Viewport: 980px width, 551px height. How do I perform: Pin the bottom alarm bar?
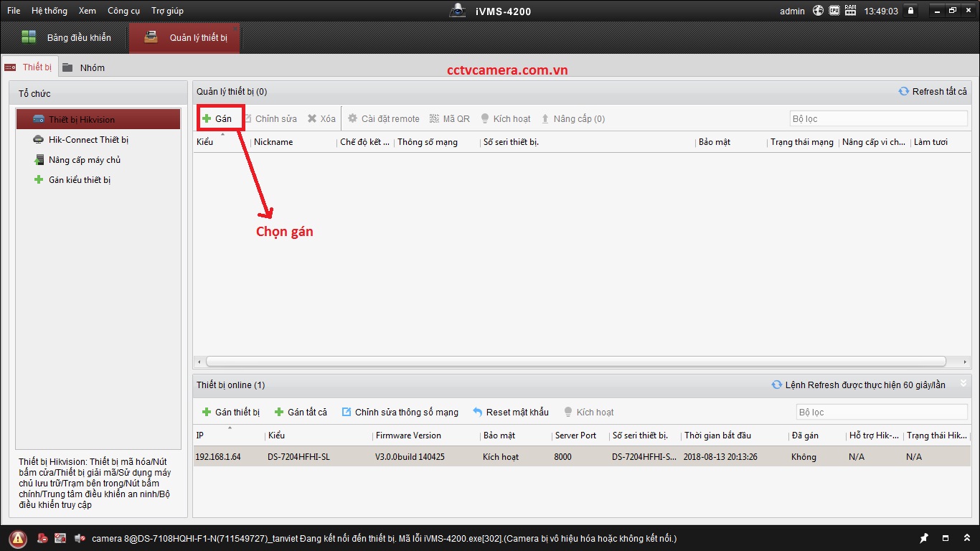(925, 538)
